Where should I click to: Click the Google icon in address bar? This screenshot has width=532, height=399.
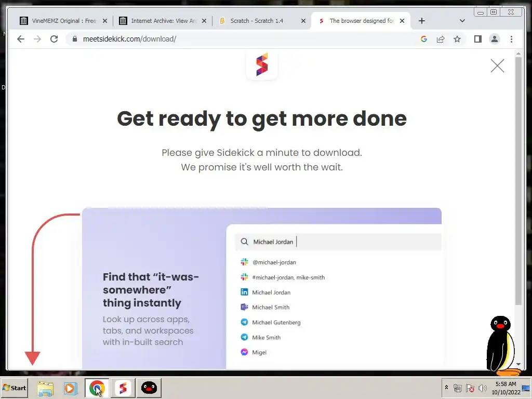click(x=424, y=39)
